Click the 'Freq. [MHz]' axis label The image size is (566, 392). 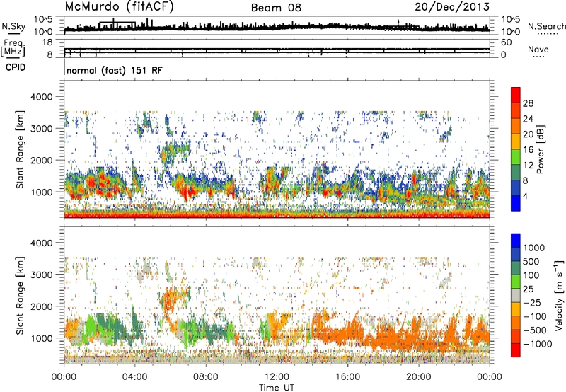pyautogui.click(x=13, y=48)
